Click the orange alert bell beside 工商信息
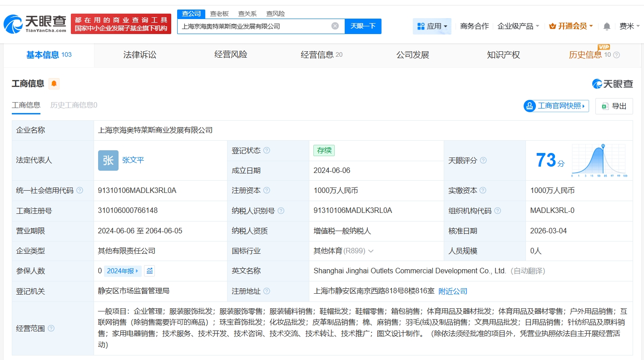This screenshot has height=360, width=644. [x=54, y=84]
